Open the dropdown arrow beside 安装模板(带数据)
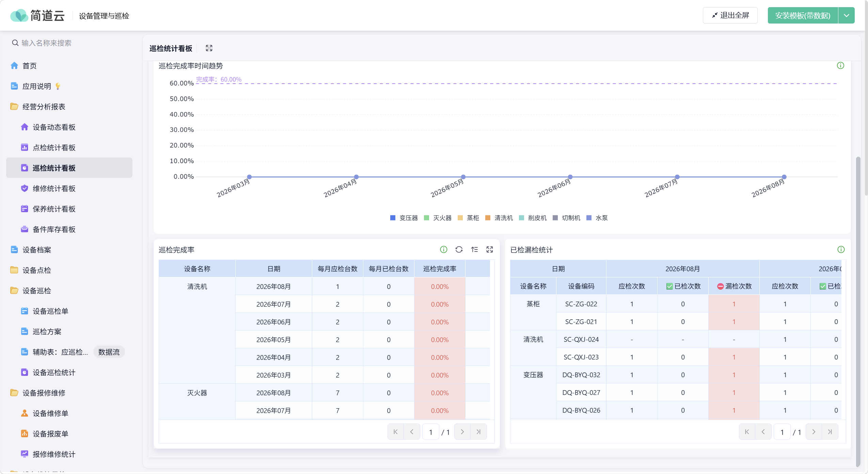This screenshot has width=868, height=474. tap(847, 15)
